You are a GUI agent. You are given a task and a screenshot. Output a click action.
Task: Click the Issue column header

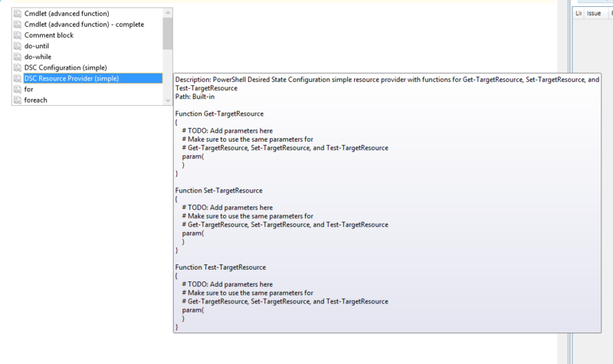point(595,13)
